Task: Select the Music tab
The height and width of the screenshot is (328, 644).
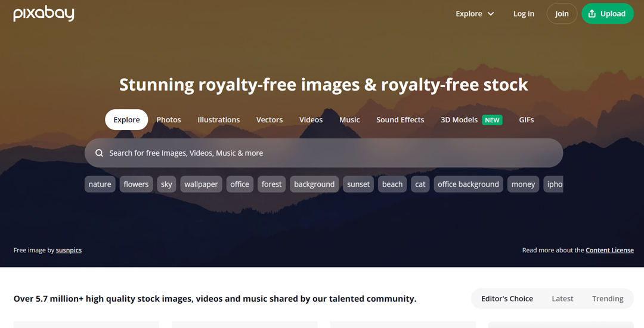Action: (349, 120)
